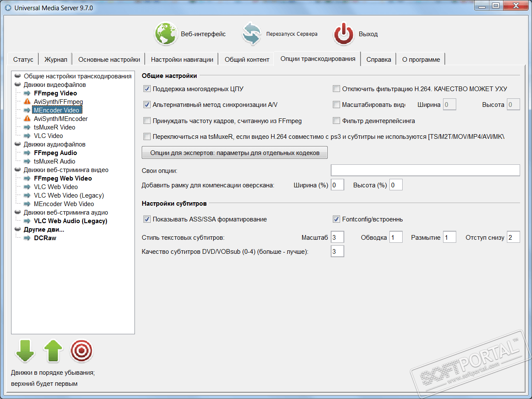Switch to the Журнал tab

56,60
